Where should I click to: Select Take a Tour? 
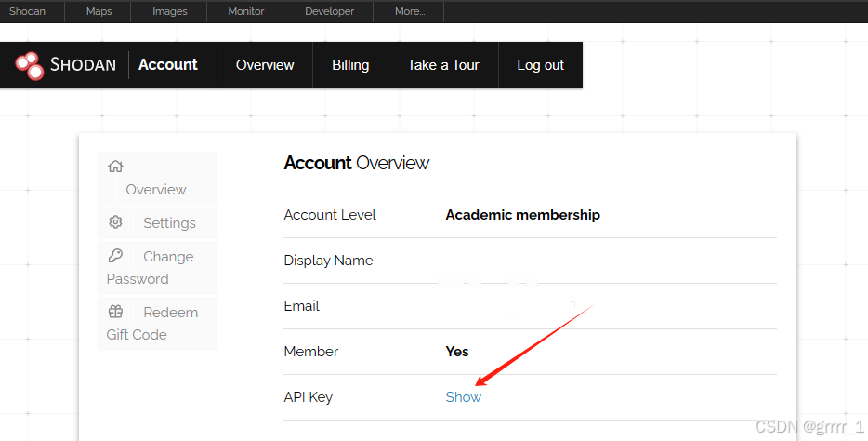pyautogui.click(x=443, y=65)
